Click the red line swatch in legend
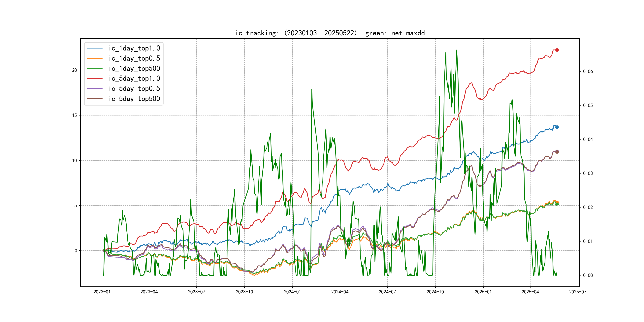The width and height of the screenshot is (644, 322). tap(94, 79)
